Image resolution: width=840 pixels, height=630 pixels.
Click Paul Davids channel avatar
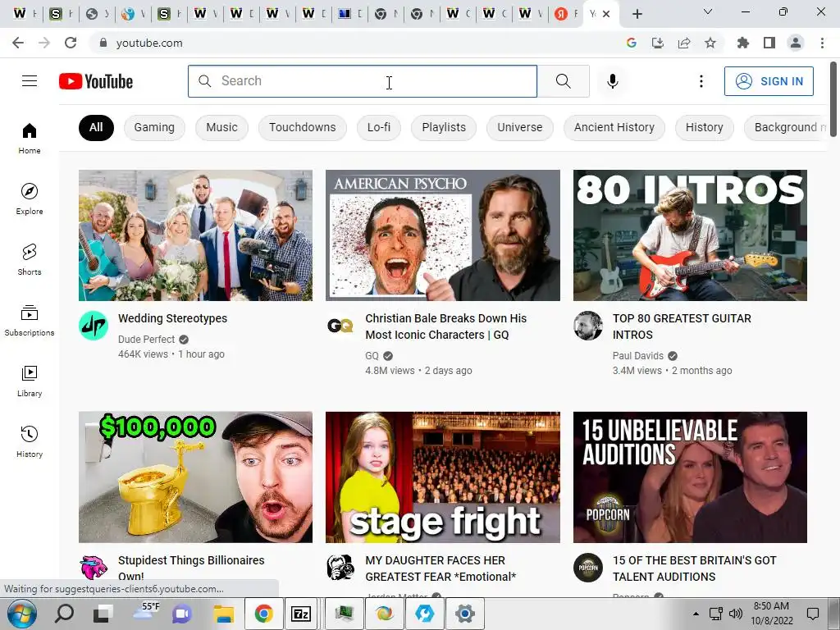pos(588,326)
